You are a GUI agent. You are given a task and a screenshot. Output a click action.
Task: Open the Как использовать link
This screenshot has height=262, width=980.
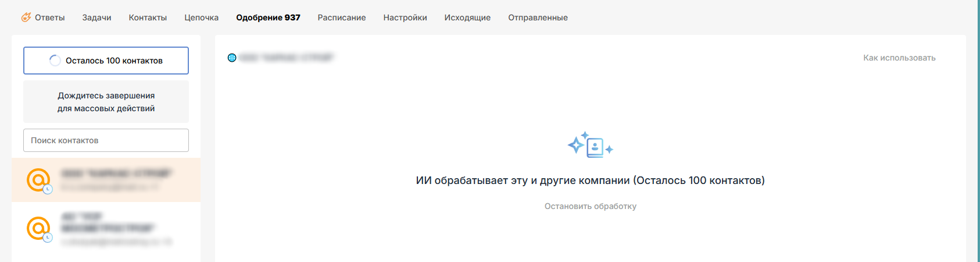[899, 58]
